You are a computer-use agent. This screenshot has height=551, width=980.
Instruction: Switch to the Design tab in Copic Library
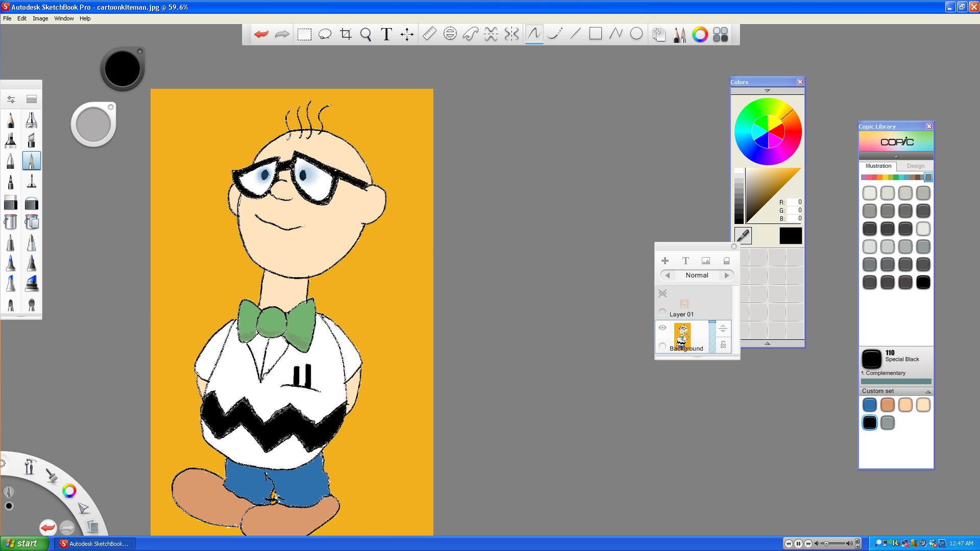point(915,166)
